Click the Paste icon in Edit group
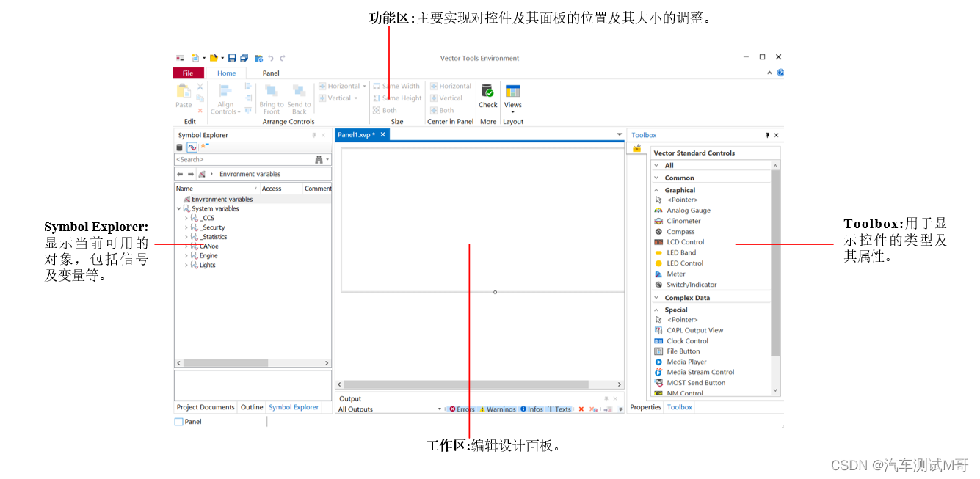 click(x=184, y=92)
